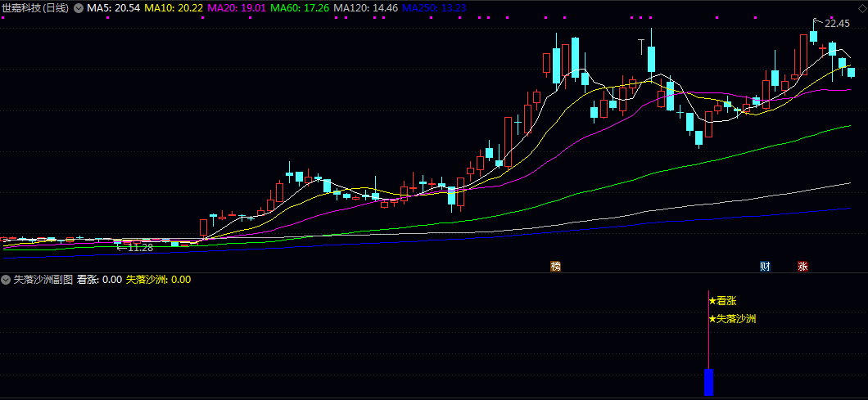
Task: Click the 涨 limit-up marker icon
Action: click(802, 266)
